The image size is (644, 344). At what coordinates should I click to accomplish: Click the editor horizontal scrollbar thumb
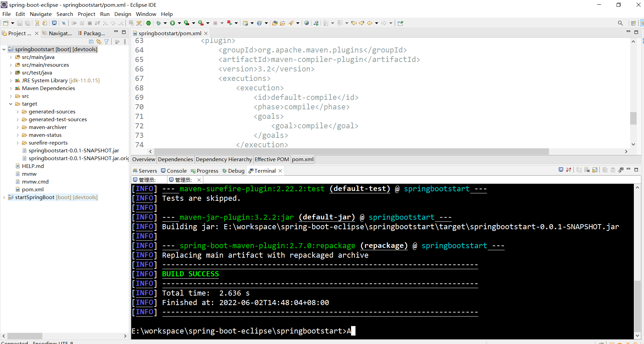click(351, 152)
